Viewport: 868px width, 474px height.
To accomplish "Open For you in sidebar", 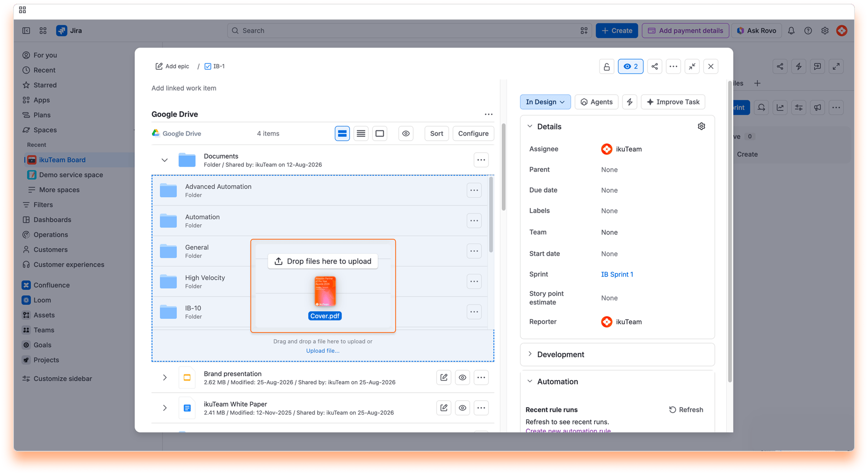I will [x=45, y=55].
